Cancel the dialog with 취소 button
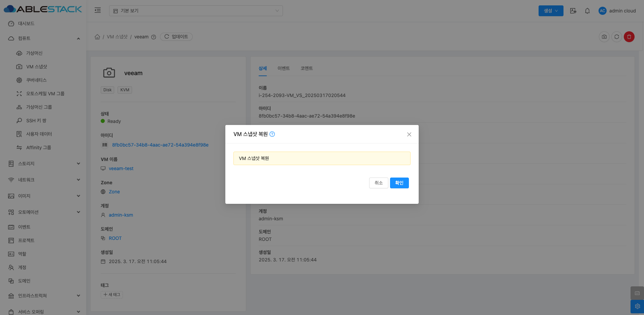This screenshot has height=315, width=644. click(378, 183)
